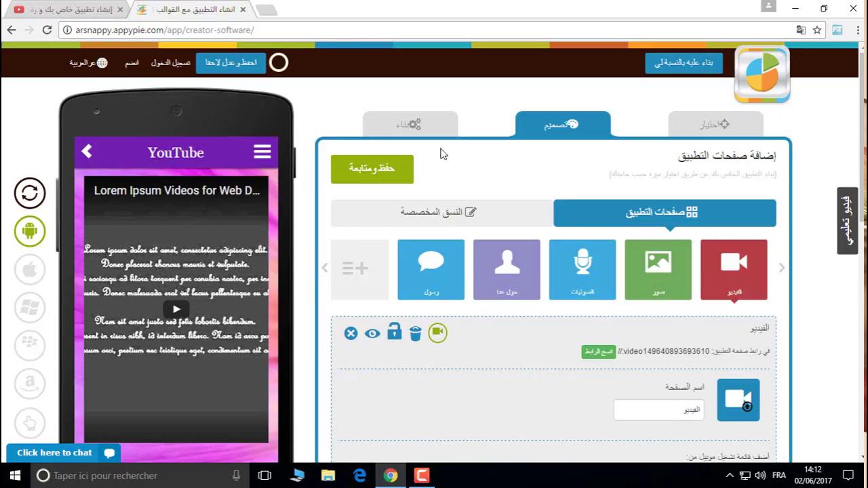This screenshot has height=488, width=868.
Task: Switch preview to BlackBerry device
Action: [x=30, y=346]
